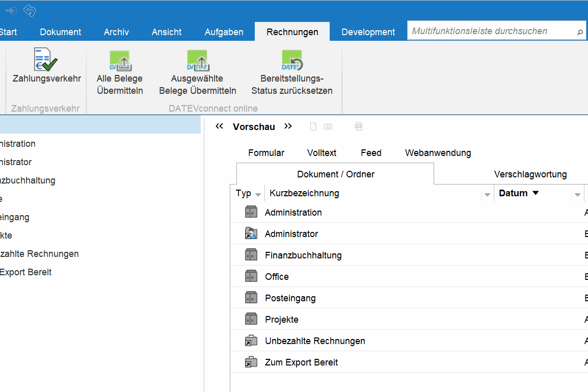
Task: Select Zum Export Bereit in left tree
Action: pos(26,272)
